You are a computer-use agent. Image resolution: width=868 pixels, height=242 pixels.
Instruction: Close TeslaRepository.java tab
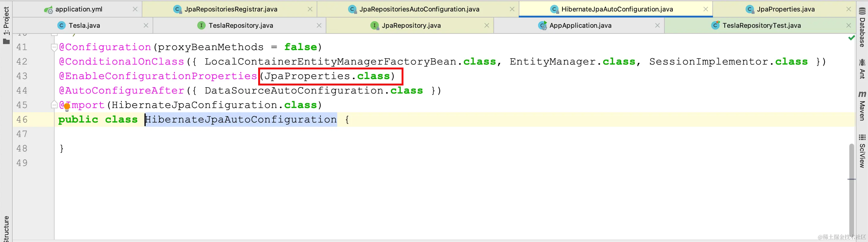coord(319,25)
